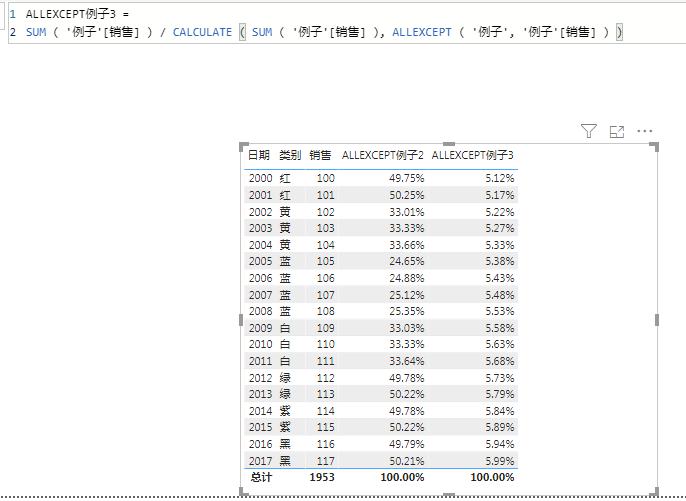Select the 2000 date cell
686x501 pixels.
pos(260,178)
